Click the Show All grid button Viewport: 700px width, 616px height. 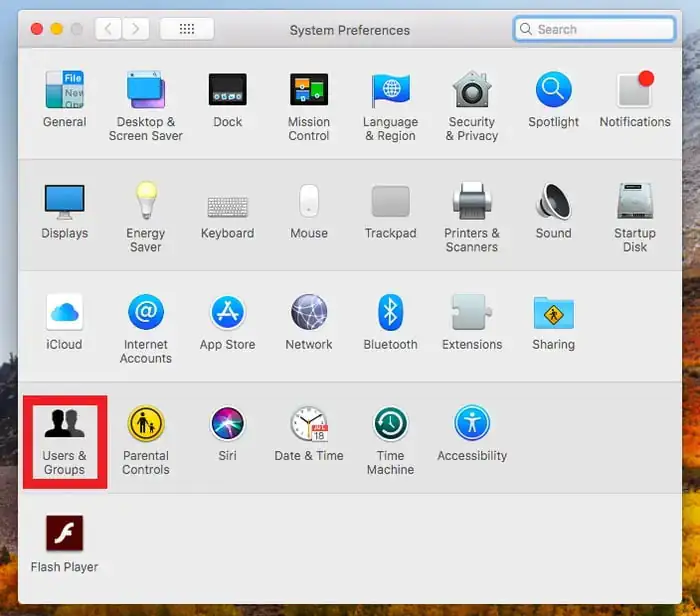click(x=186, y=29)
